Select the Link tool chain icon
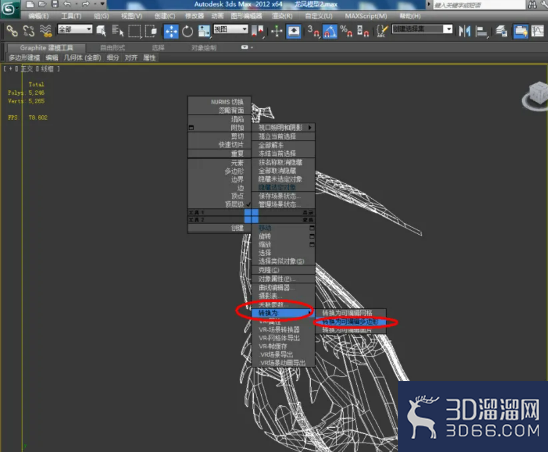548x452 pixels. [x=12, y=31]
